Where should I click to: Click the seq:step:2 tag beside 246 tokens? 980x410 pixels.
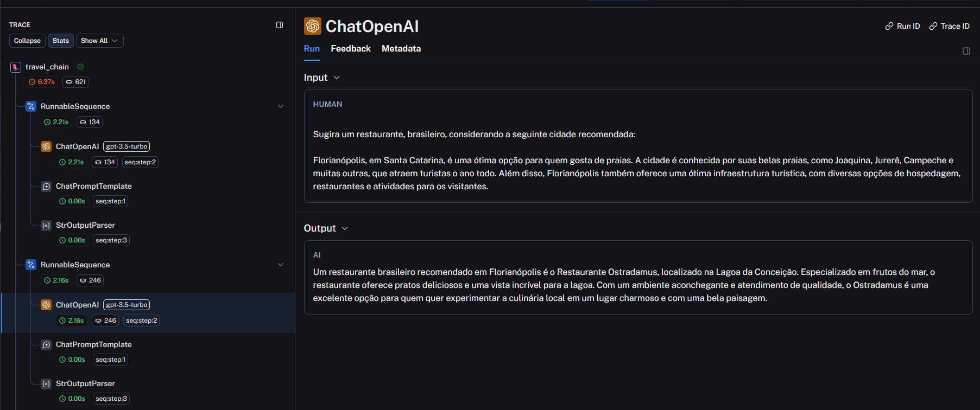coord(141,321)
